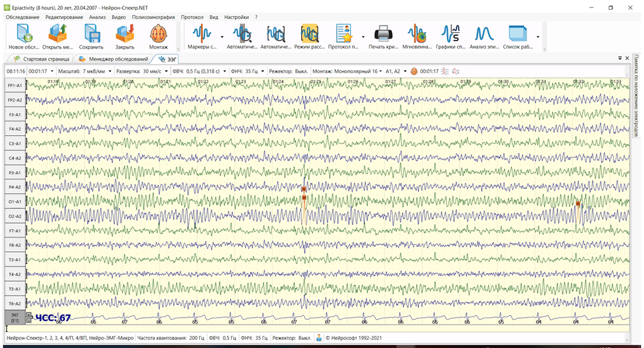Toggle Режектор: Выкл. in EEG settings bar
644x348 pixels.
tap(288, 71)
